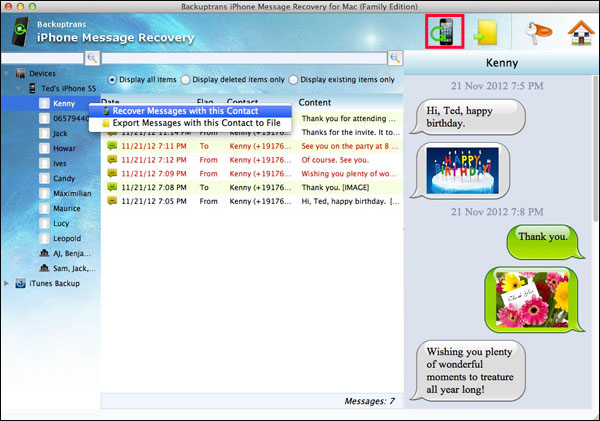Screen dimensions: 600x421
Task: Select contact Howar in the sidebar
Action: pos(64,148)
